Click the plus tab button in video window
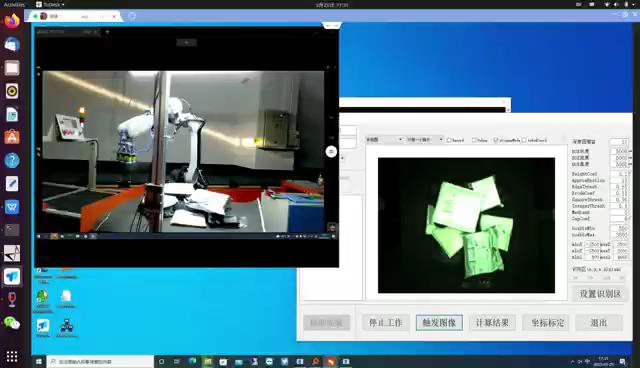The width and height of the screenshot is (640, 368). pyautogui.click(x=107, y=31)
